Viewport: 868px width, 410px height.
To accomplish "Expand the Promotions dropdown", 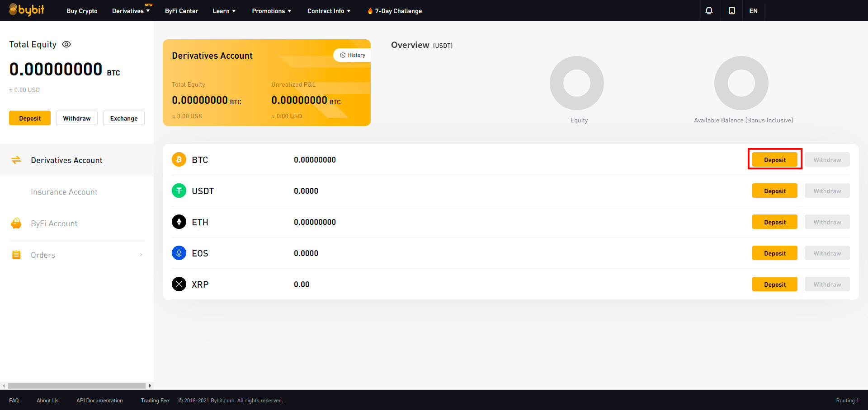I will [272, 11].
